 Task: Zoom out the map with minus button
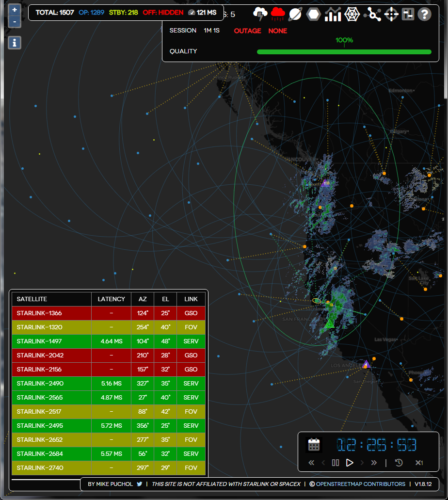[15, 22]
